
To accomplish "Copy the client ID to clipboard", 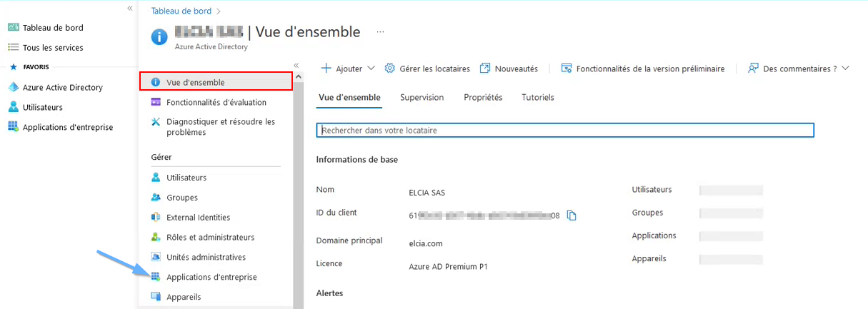I will tap(572, 216).
